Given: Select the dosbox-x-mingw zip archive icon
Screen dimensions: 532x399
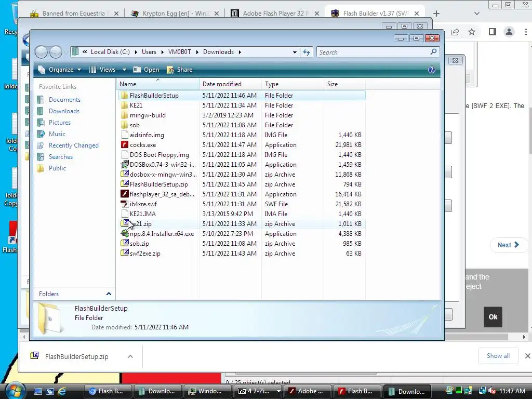Looking at the screenshot, I should tap(125, 174).
